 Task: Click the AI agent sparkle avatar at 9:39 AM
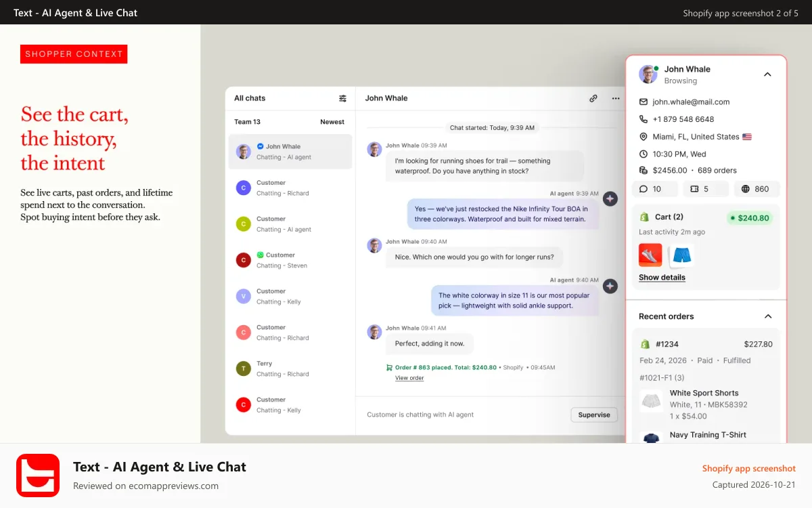click(x=610, y=199)
